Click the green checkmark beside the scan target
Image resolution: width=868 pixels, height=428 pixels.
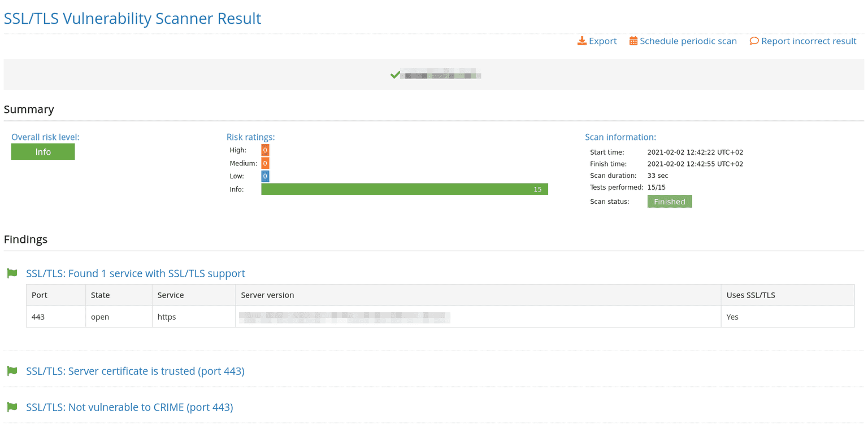395,73
